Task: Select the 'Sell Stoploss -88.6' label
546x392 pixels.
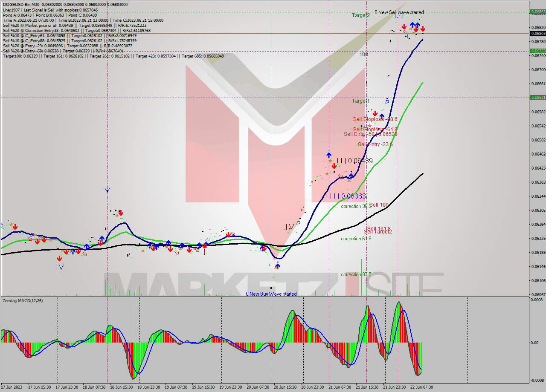Action: click(x=375, y=119)
